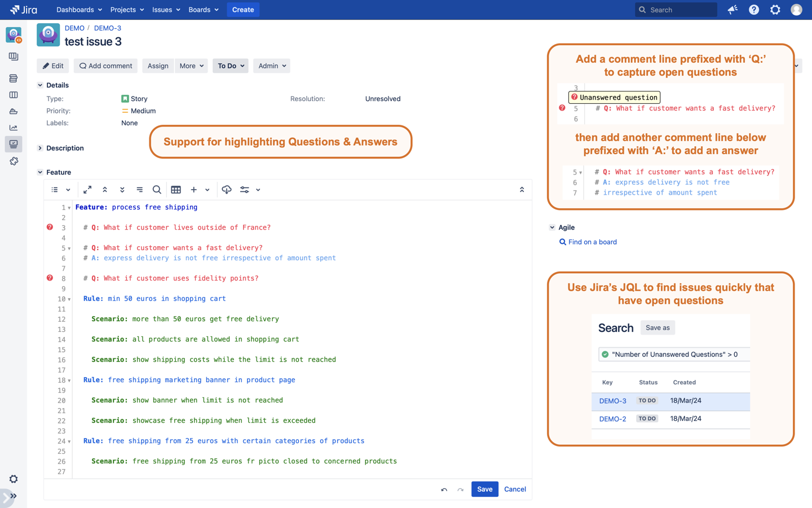812x508 pixels.
Task: Open the To Do status dropdown
Action: pyautogui.click(x=231, y=66)
